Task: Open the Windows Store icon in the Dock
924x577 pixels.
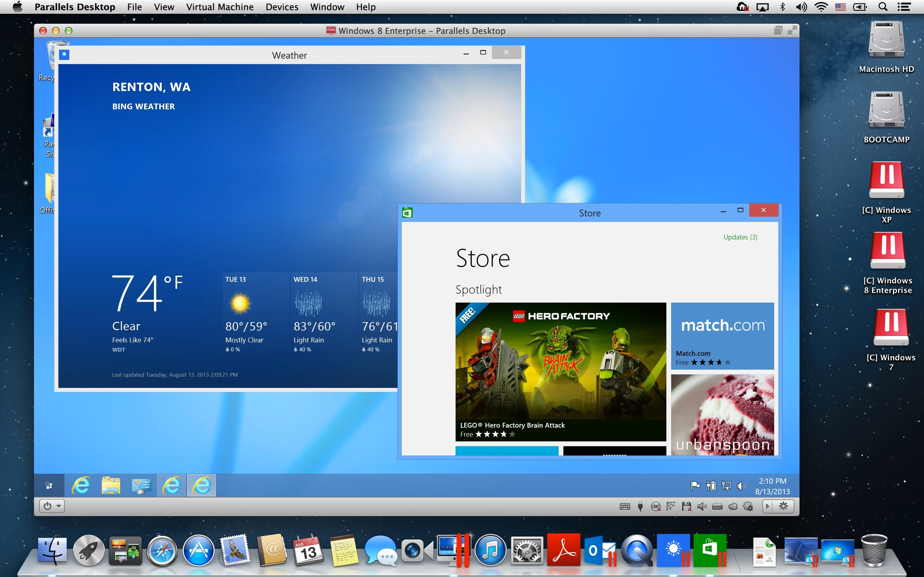Action: click(709, 550)
